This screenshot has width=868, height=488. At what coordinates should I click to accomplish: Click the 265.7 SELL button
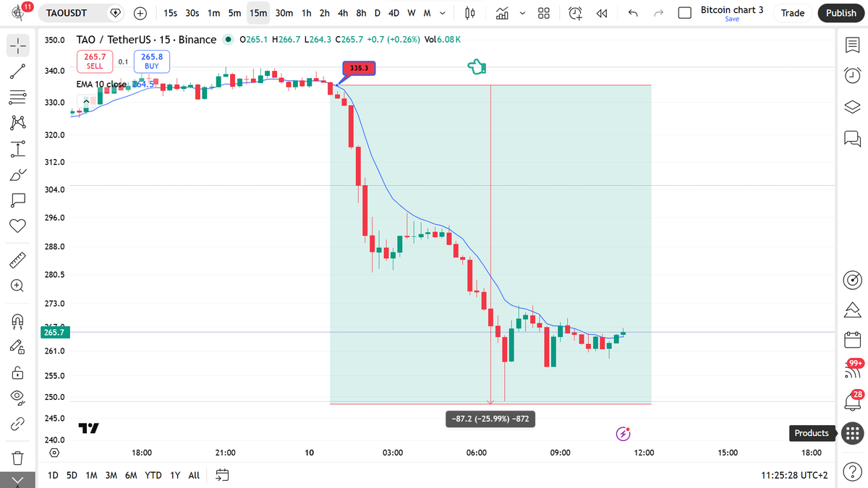pos(95,61)
